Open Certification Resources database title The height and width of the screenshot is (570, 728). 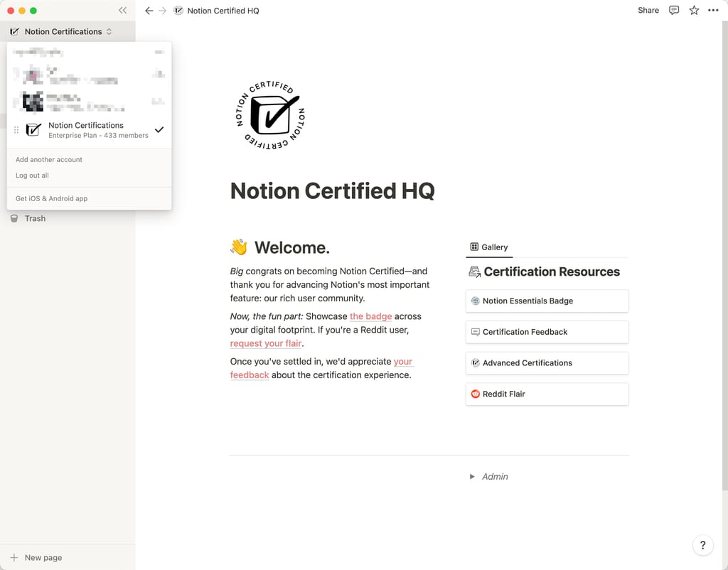(x=552, y=271)
